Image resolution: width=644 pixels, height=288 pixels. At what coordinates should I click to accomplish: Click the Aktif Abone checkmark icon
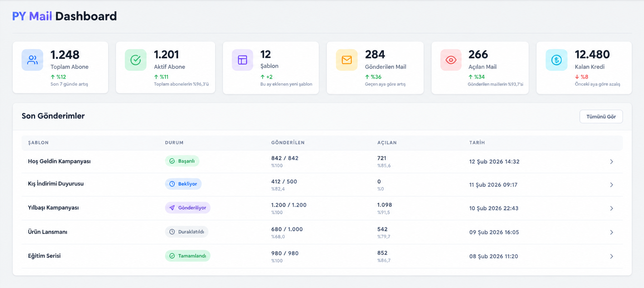(x=136, y=60)
